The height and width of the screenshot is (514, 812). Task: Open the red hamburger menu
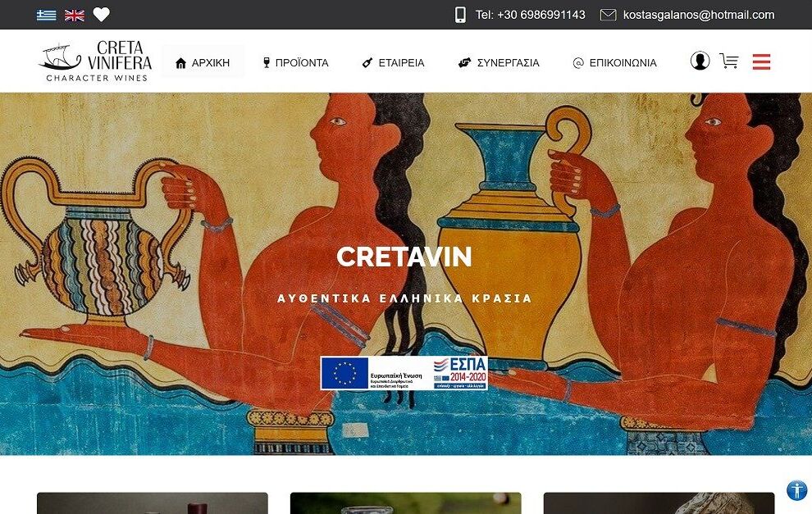[761, 61]
